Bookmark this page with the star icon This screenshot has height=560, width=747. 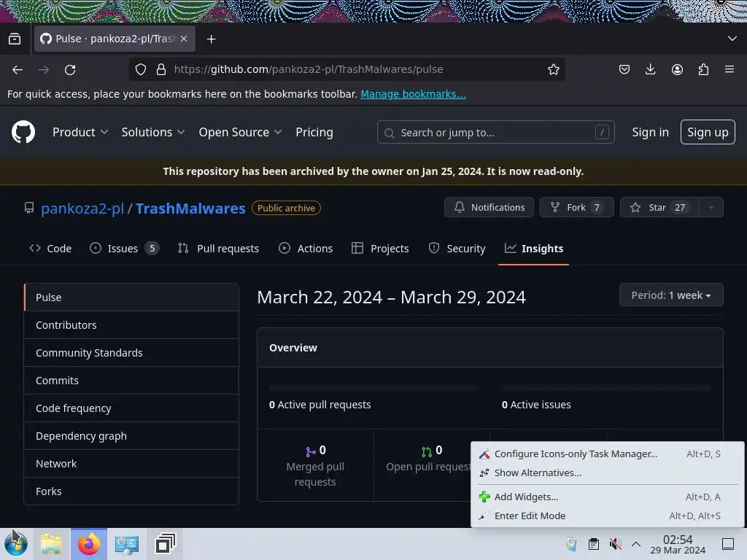pos(553,69)
